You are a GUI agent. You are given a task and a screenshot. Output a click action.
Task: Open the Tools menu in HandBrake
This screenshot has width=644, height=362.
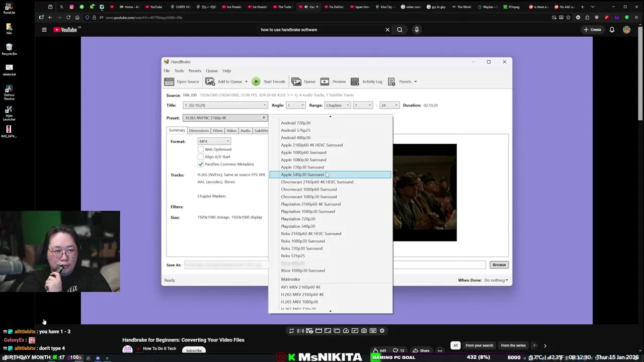coord(179,71)
